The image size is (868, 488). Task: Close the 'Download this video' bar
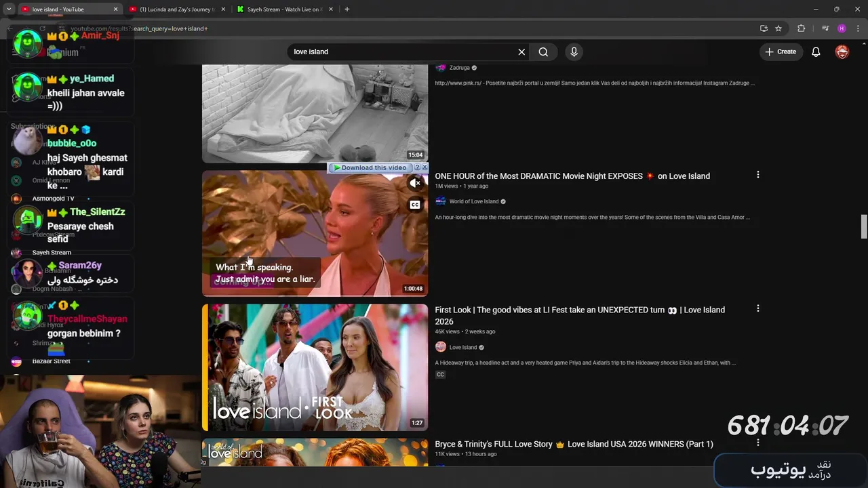click(425, 167)
